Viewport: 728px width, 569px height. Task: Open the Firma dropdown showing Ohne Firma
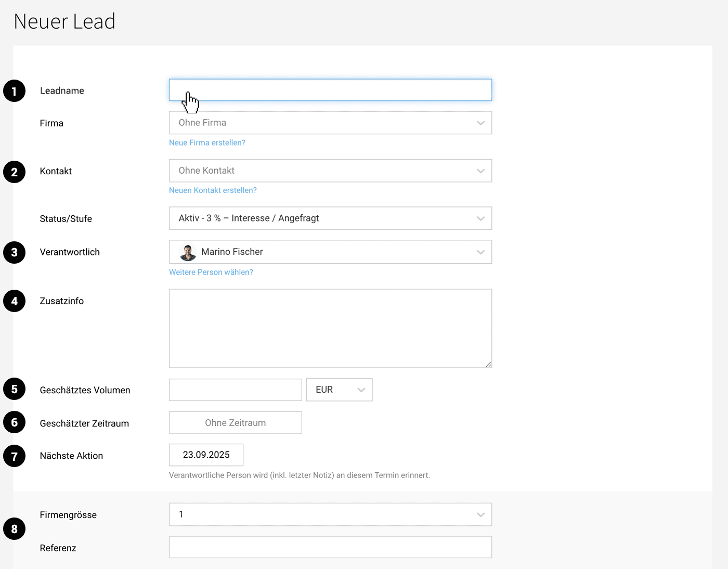pyautogui.click(x=330, y=122)
